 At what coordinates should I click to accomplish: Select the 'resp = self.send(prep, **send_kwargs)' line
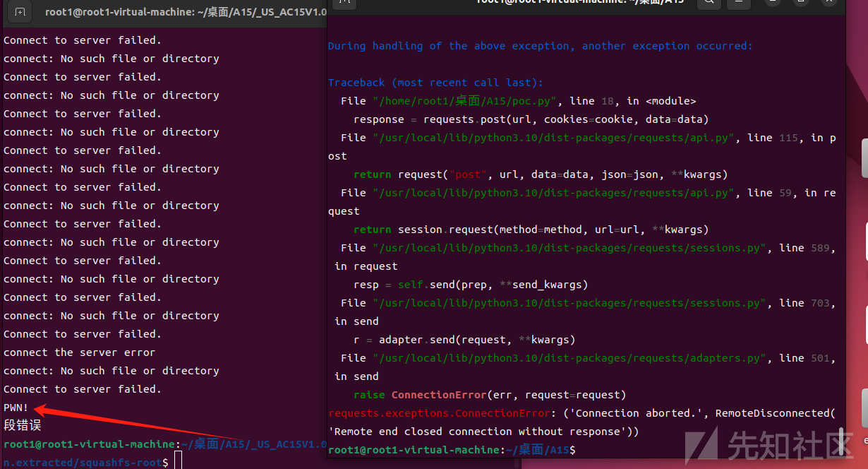click(471, 285)
